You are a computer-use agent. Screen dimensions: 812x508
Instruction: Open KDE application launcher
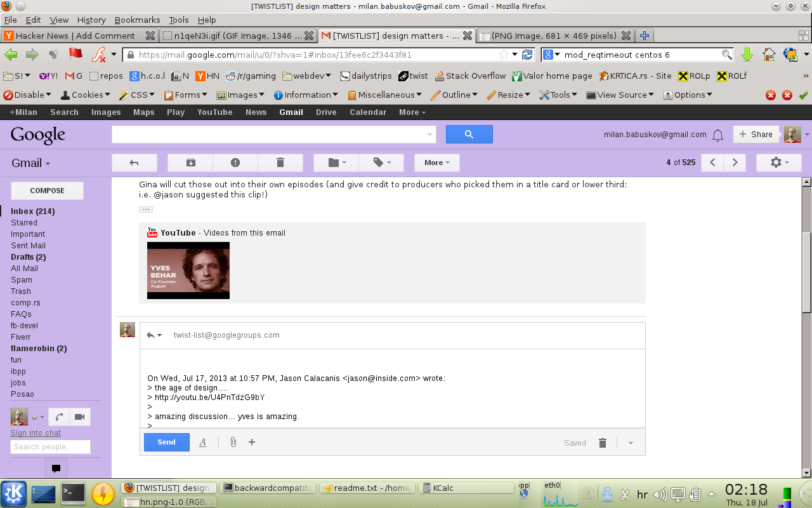(13, 493)
